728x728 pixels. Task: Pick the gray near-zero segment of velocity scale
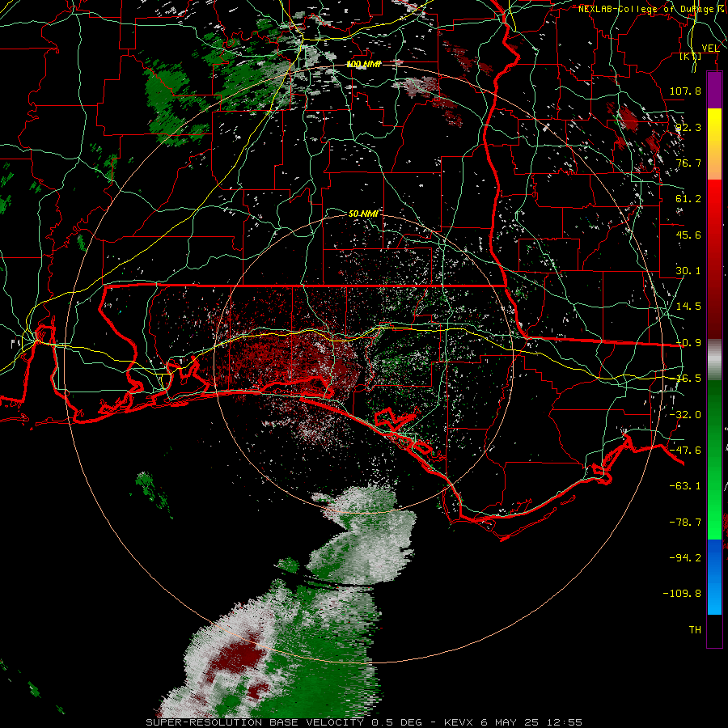click(714, 360)
